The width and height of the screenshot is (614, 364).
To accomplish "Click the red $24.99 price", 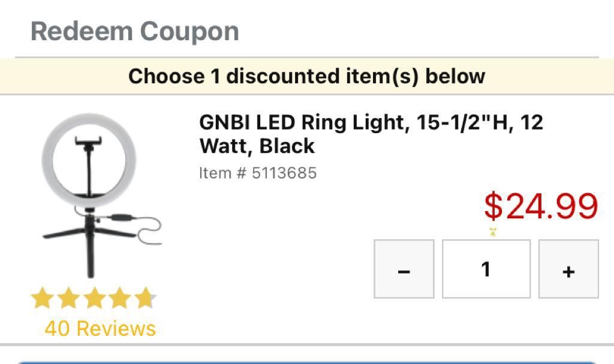I will [x=541, y=206].
